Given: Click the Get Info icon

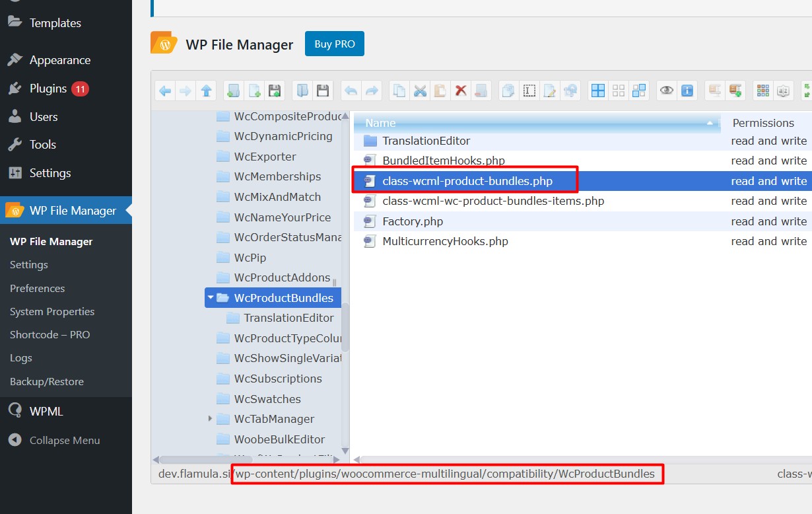Looking at the screenshot, I should (687, 91).
